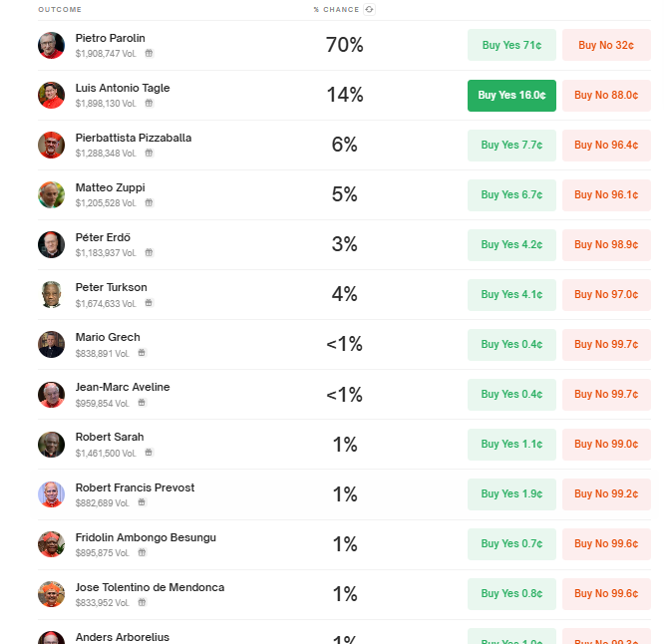Buy No on Pierbattista Pizzaballa at 96.4¢
This screenshot has height=644, width=664.
pos(606,146)
